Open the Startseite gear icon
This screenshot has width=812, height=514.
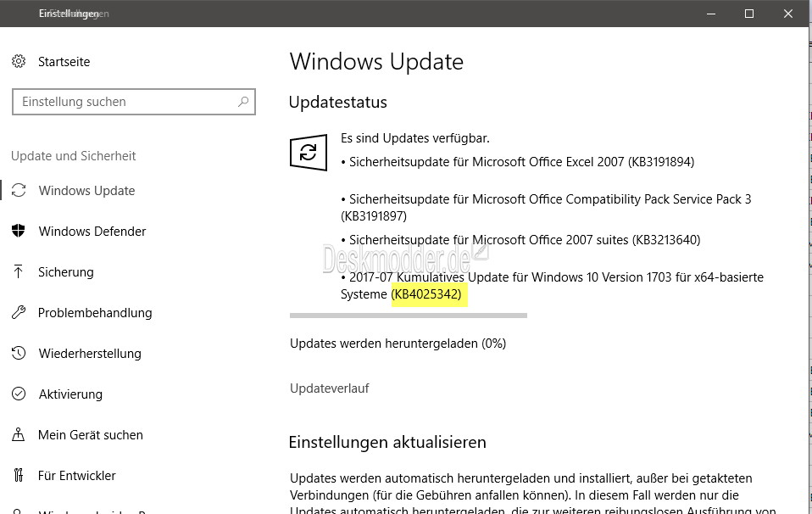click(x=19, y=62)
